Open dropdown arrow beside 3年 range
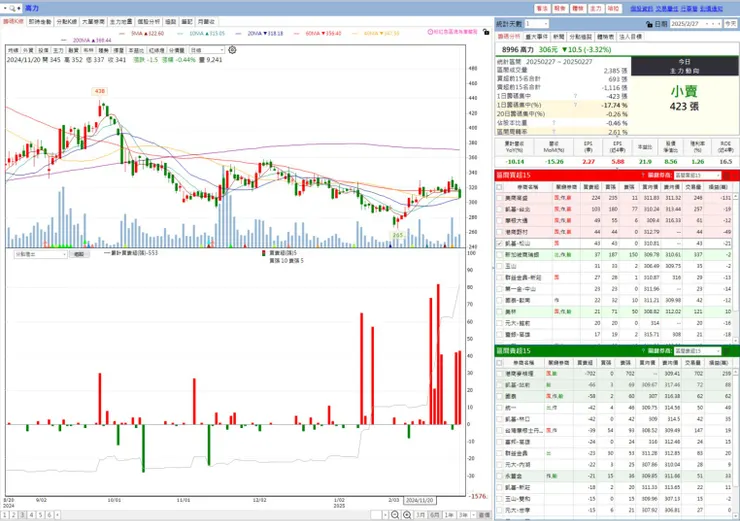 [x=473, y=515]
